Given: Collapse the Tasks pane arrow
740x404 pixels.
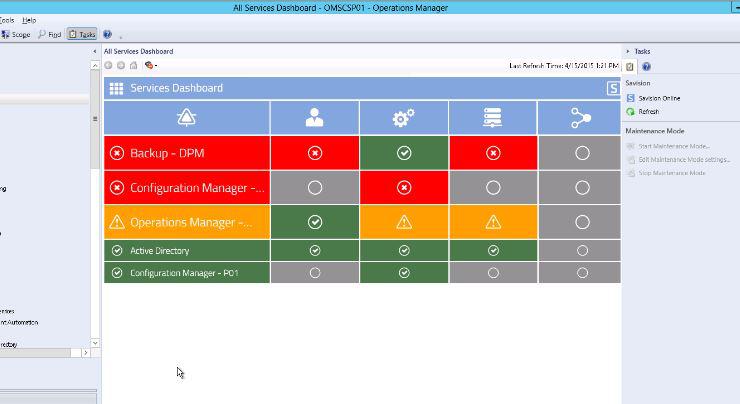Looking at the screenshot, I should click(628, 51).
